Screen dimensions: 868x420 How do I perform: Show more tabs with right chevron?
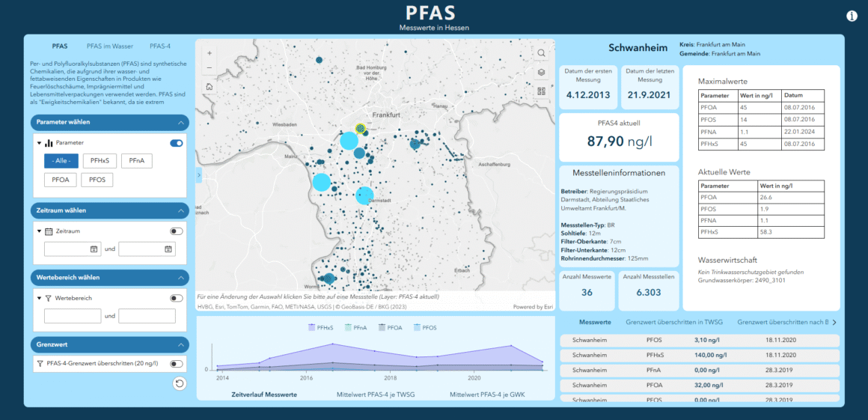point(834,322)
